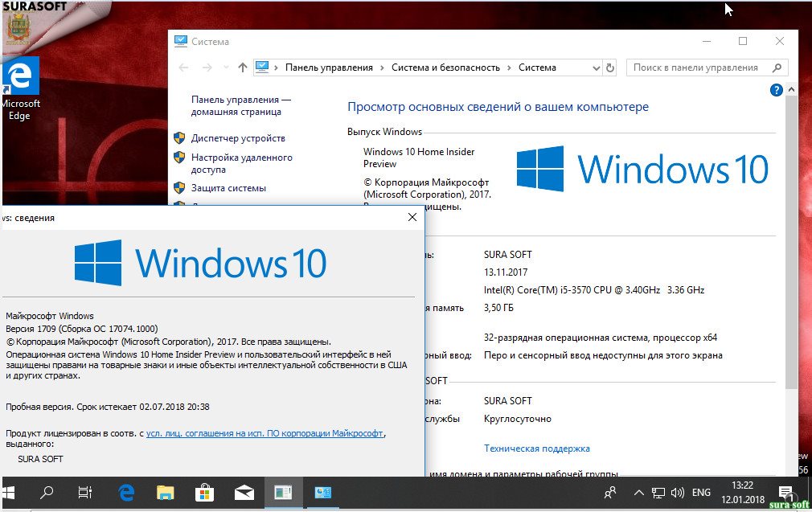Open File Explorer from taskbar
Screen dimensions: 812x512
click(166, 493)
